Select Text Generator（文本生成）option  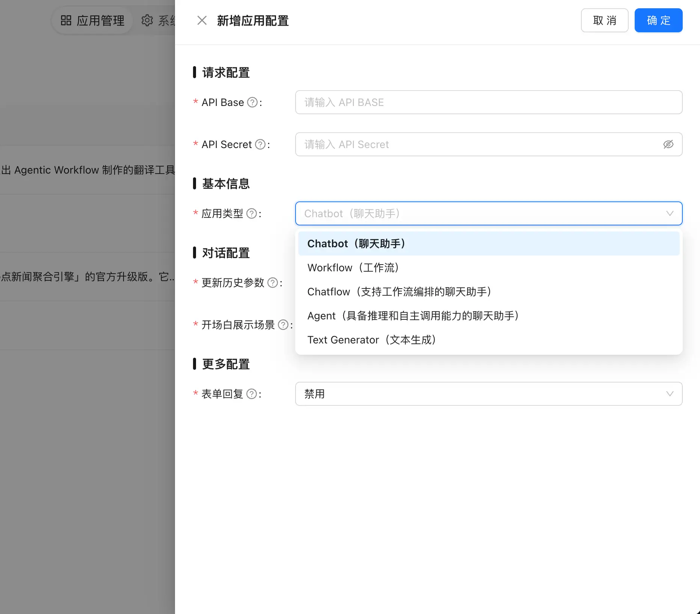point(372,340)
